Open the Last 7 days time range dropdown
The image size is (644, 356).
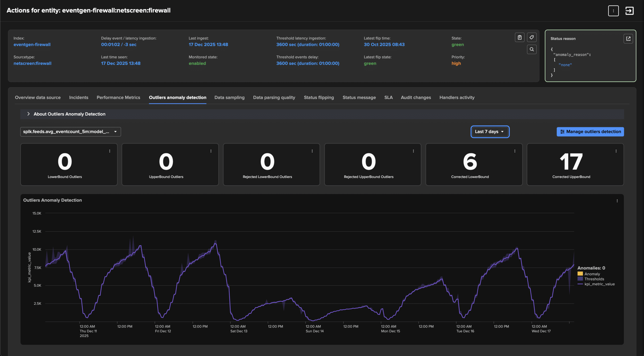click(x=490, y=132)
